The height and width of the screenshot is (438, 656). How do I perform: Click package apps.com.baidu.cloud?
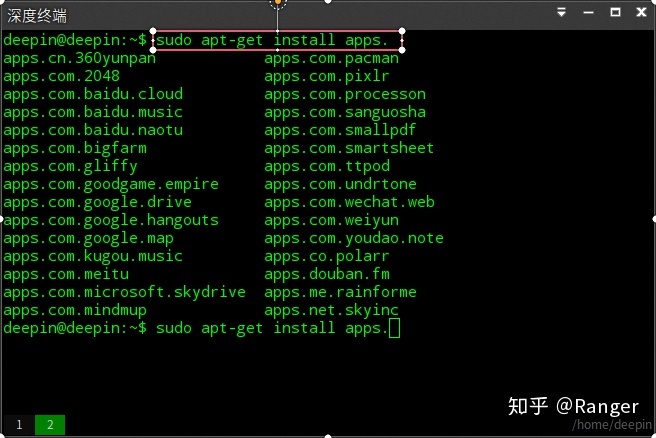coord(93,94)
